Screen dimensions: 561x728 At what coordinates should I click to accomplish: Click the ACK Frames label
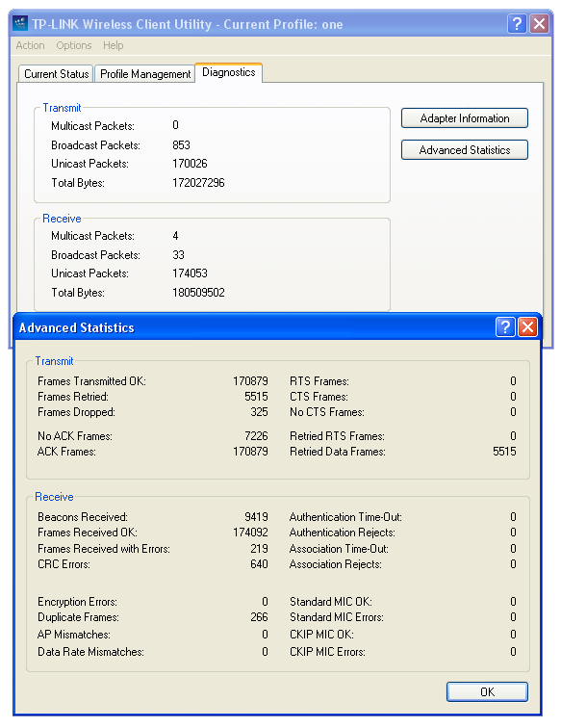point(66,452)
